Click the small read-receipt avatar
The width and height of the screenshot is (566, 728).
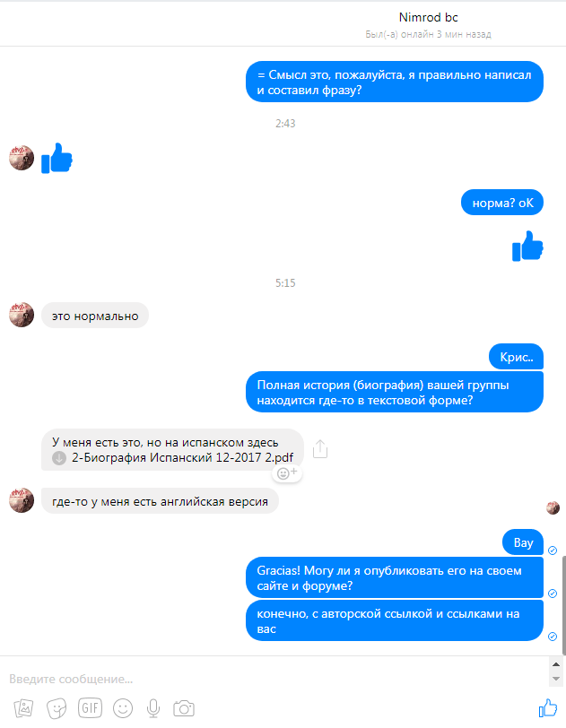pyautogui.click(x=553, y=508)
